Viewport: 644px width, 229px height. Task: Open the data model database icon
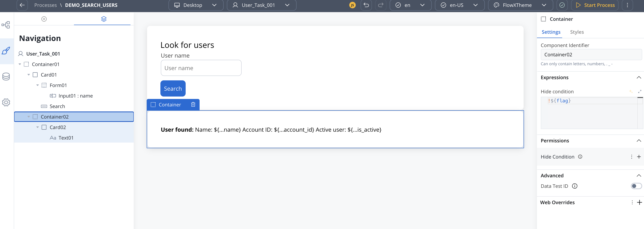click(x=6, y=77)
